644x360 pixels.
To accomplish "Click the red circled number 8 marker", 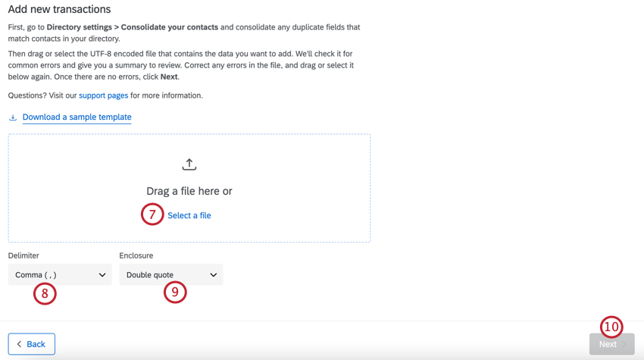I will [x=45, y=293].
